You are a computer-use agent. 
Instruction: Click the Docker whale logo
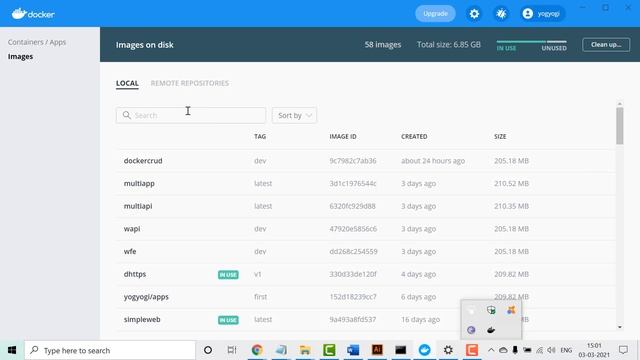point(33,14)
